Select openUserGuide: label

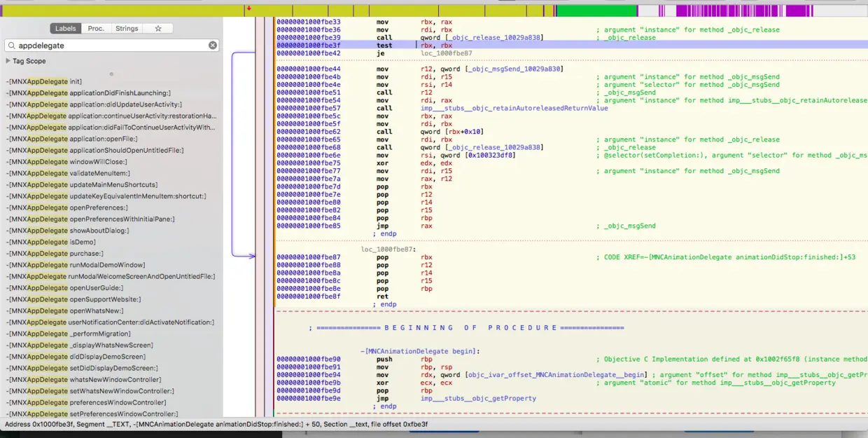[x=64, y=288]
